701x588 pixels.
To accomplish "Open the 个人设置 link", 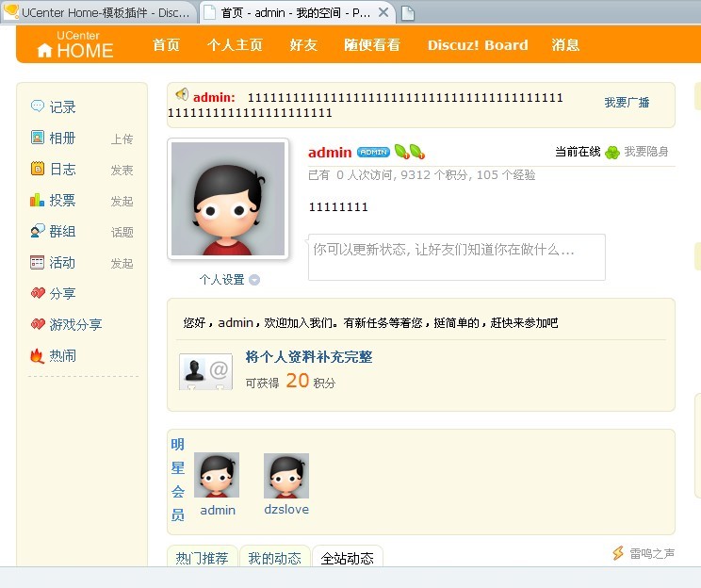I will [x=221, y=280].
